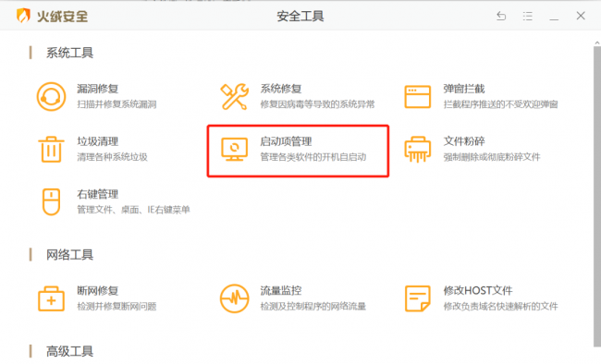Click the vertical scrollbar thumb
This screenshot has width=601, height=364.
coord(597,196)
